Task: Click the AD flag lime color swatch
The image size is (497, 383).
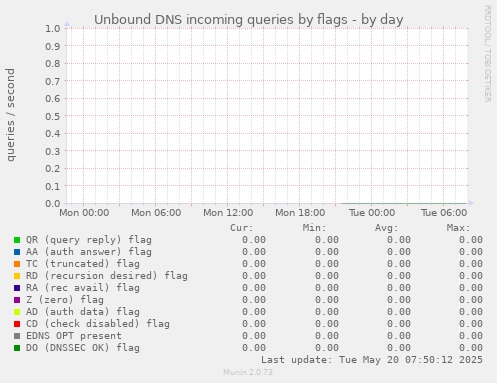Action: [17, 312]
